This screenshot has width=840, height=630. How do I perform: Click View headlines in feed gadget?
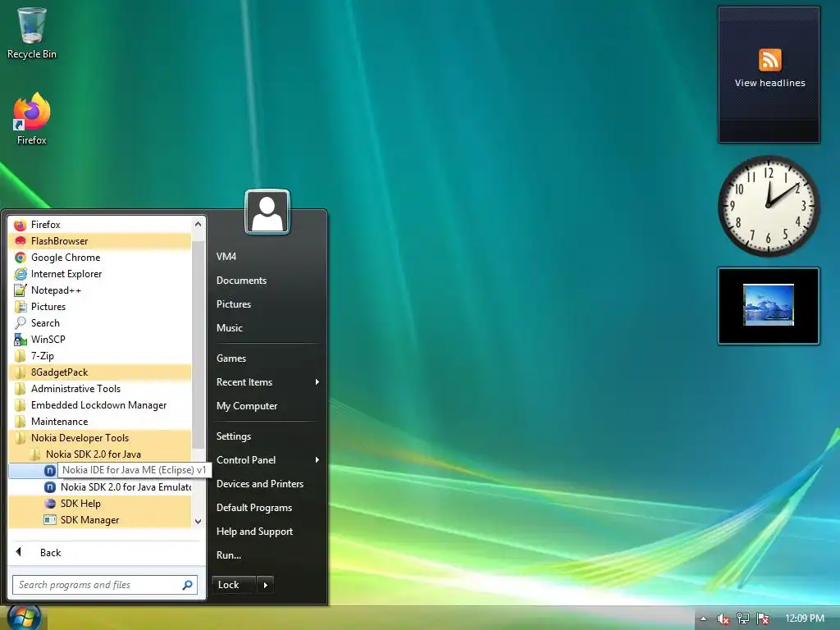coord(769,83)
